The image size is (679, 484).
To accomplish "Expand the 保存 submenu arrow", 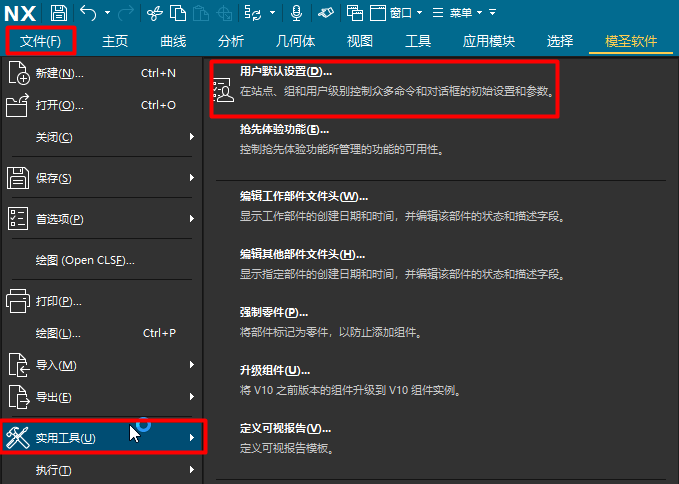I will [191, 178].
